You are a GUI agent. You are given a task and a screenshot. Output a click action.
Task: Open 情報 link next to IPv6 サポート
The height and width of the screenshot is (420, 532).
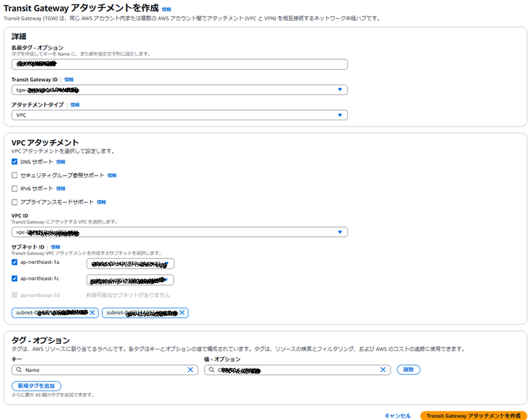61,189
